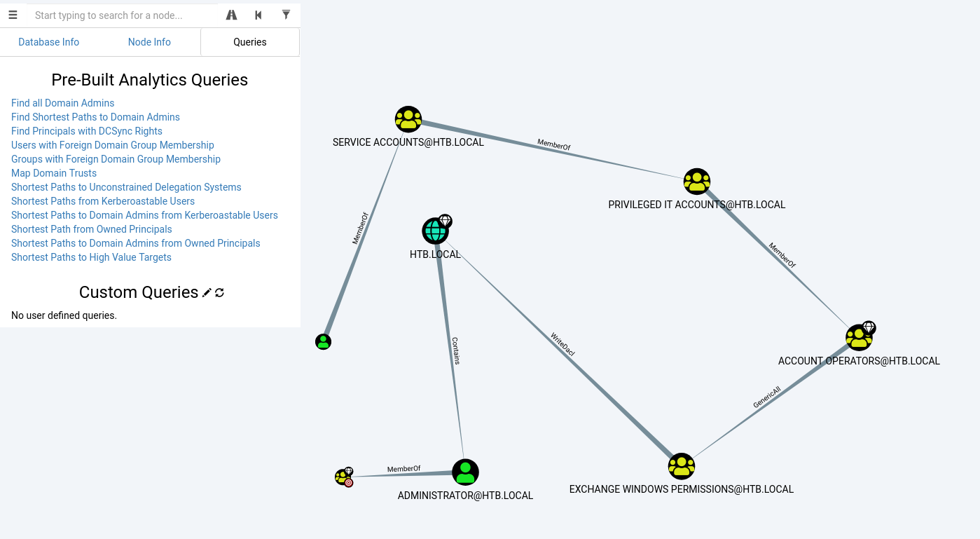
Task: Click the back step icon
Action: click(258, 15)
